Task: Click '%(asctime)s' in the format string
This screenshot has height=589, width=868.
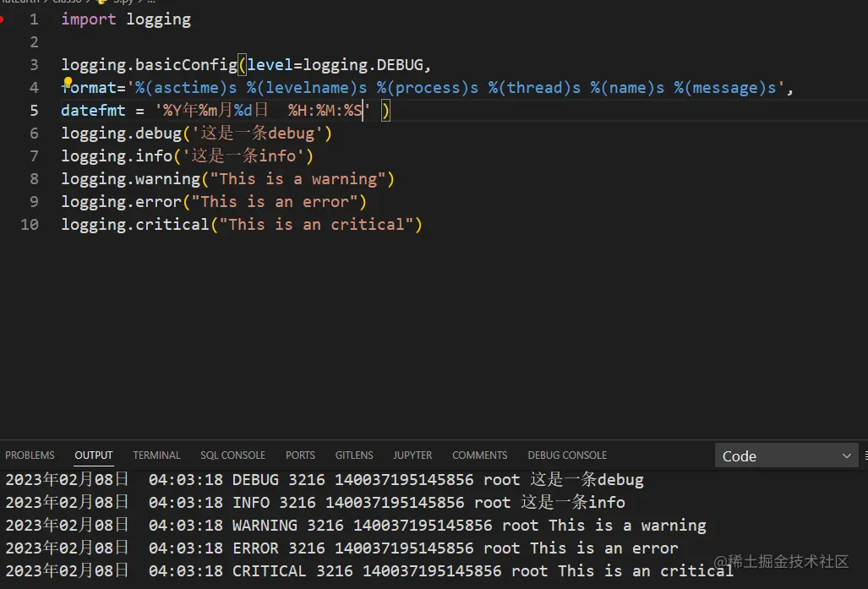Action: click(x=186, y=88)
